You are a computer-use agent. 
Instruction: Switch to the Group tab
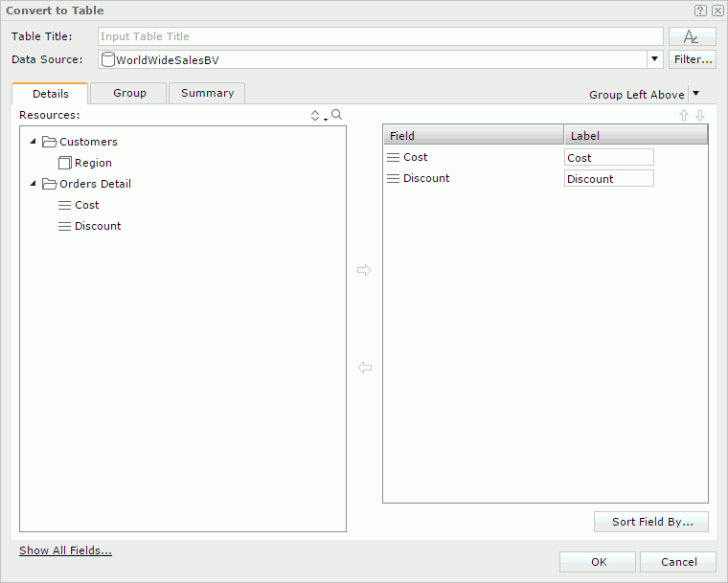pos(129,93)
